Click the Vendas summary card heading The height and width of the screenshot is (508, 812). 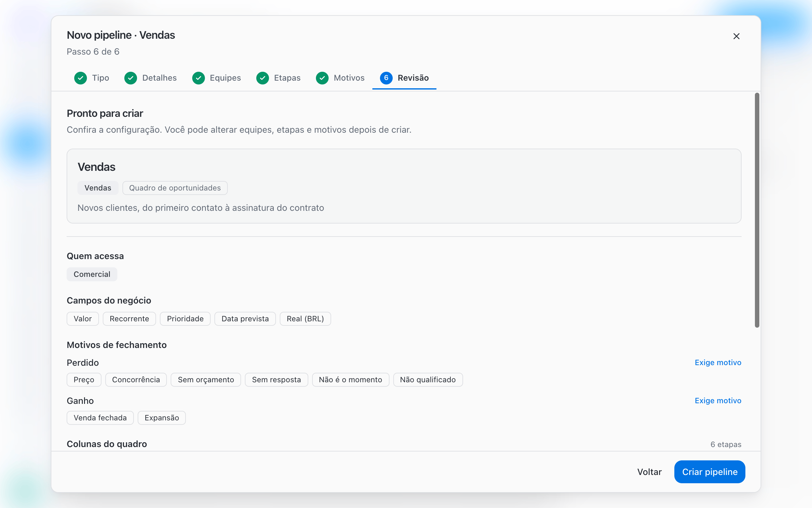96,167
